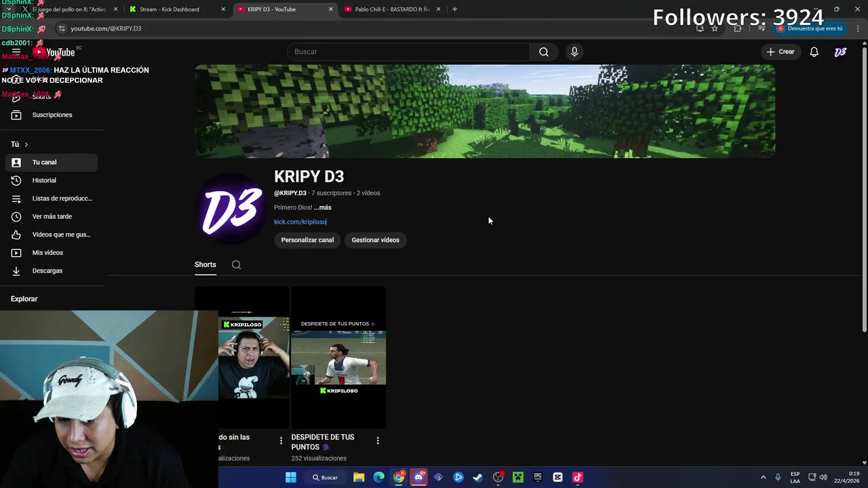
Task: Open site information icon in address bar
Action: coord(61,28)
